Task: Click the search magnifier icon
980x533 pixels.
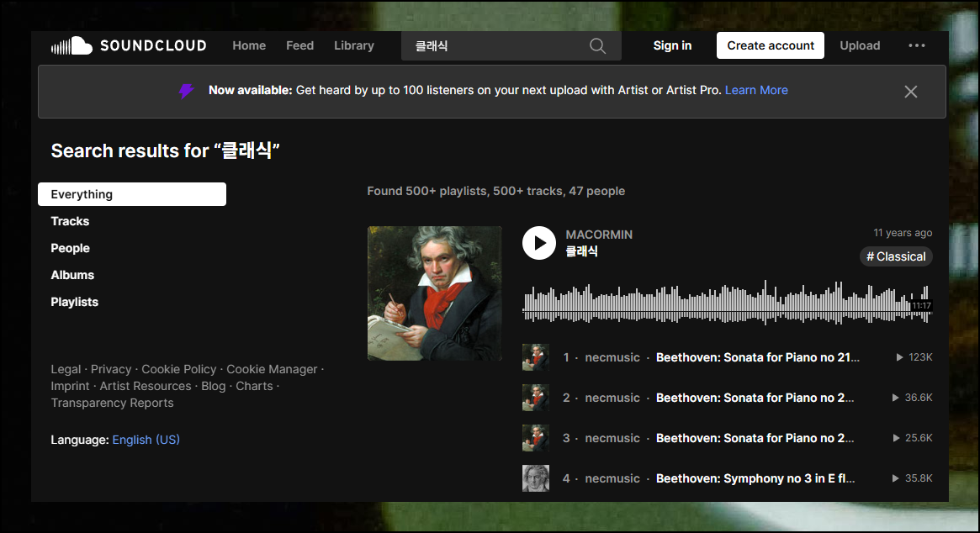Action: (597, 45)
